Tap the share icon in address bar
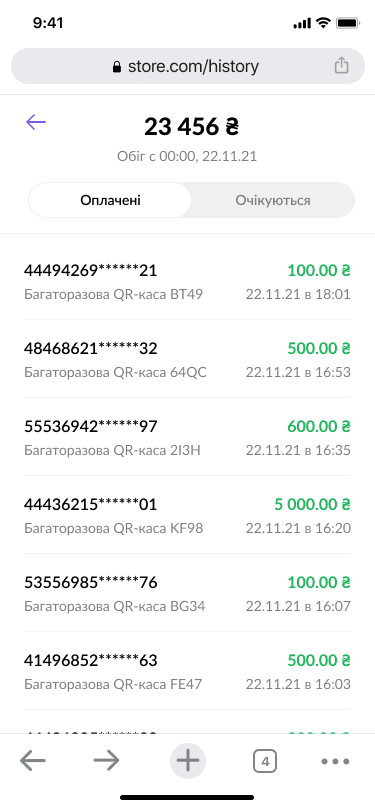Image resolution: width=375 pixels, height=812 pixels. [x=341, y=66]
